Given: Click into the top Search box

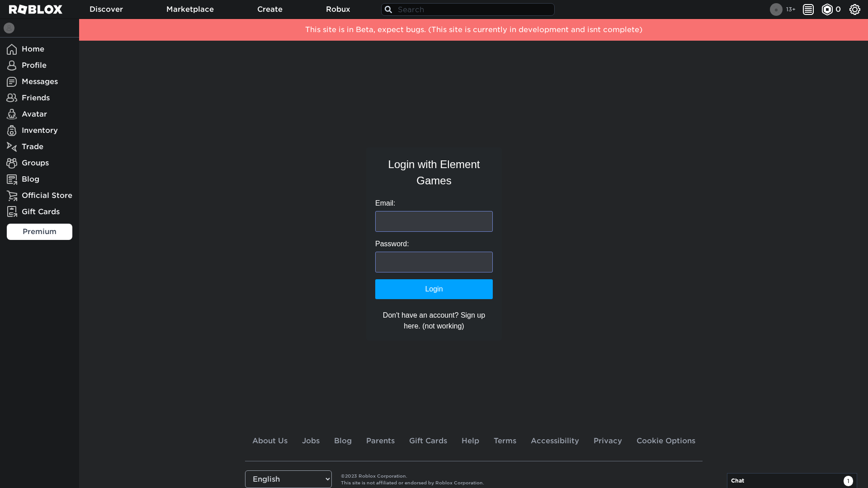Looking at the screenshot, I should point(468,9).
